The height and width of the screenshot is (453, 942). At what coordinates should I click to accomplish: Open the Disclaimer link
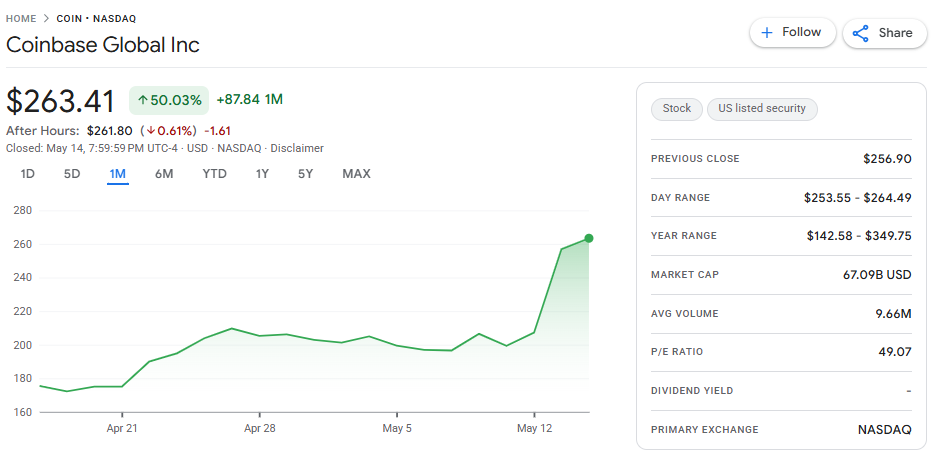tap(297, 148)
